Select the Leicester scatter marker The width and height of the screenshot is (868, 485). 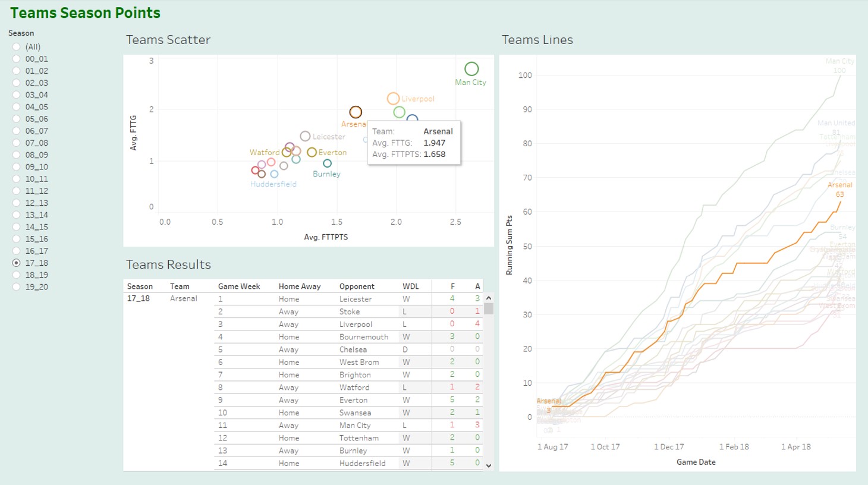tap(305, 136)
